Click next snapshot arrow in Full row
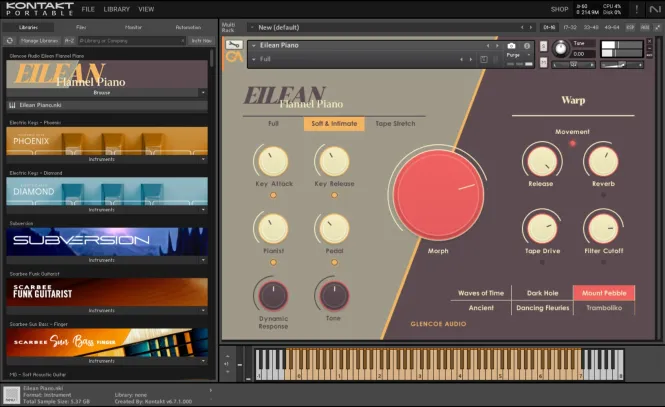 [471, 59]
